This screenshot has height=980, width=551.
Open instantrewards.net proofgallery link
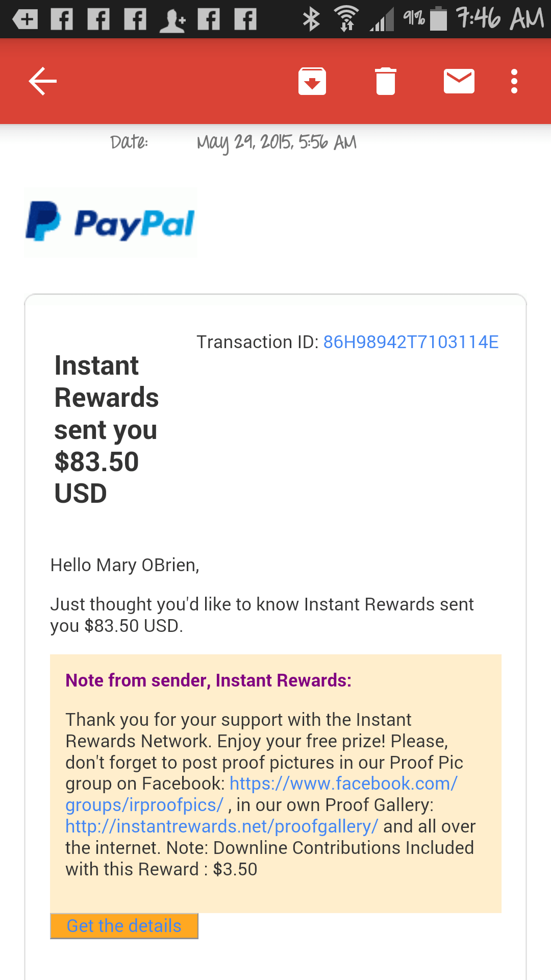click(x=222, y=826)
